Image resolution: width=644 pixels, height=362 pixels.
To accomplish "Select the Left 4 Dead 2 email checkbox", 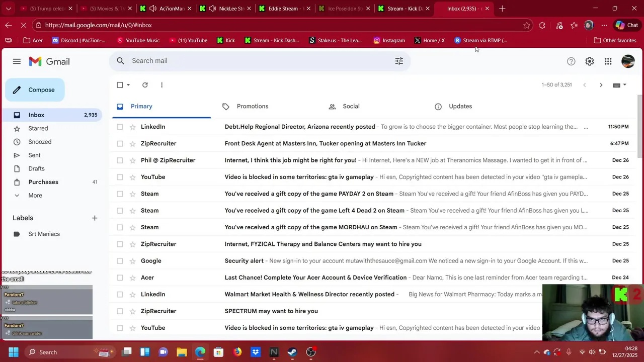I will (120, 211).
